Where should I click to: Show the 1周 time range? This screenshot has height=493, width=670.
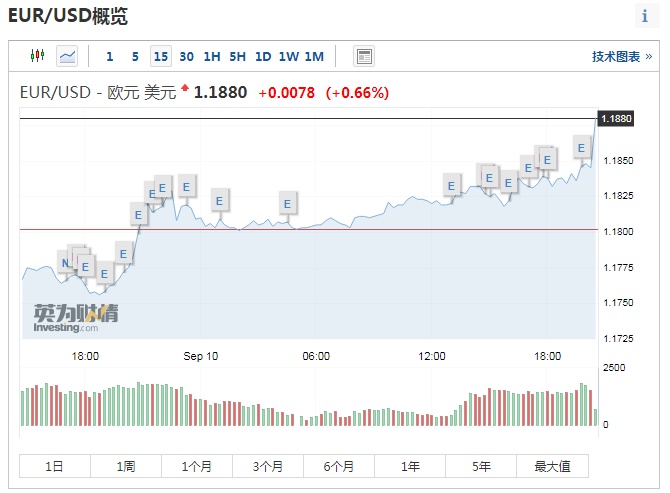coord(126,466)
